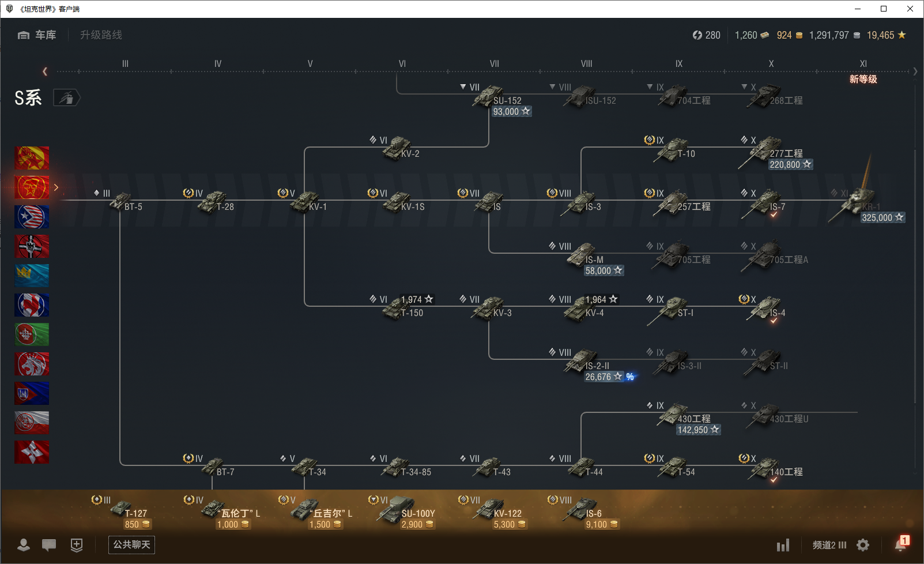Open the 频道2 server selector
The height and width of the screenshot is (564, 924).
point(829,545)
